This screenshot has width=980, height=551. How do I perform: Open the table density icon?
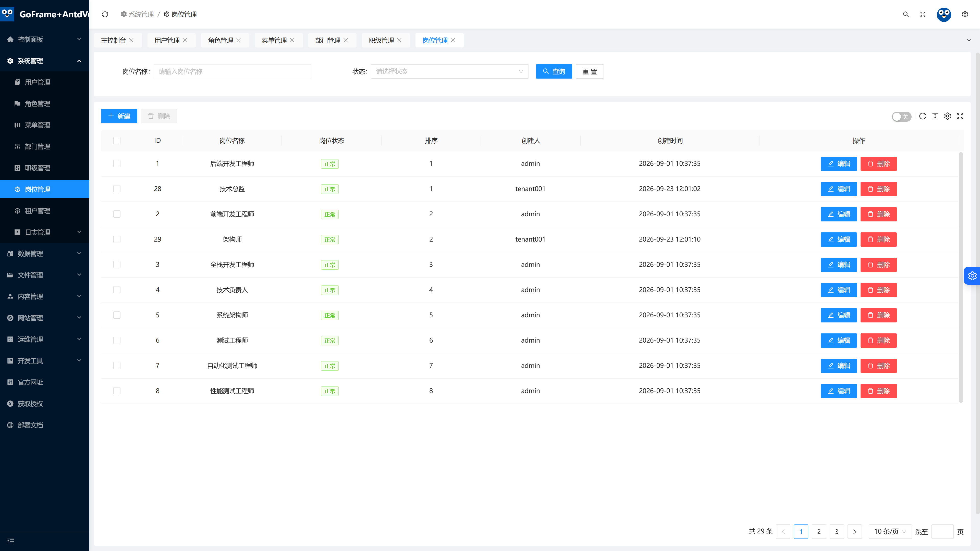[935, 116]
